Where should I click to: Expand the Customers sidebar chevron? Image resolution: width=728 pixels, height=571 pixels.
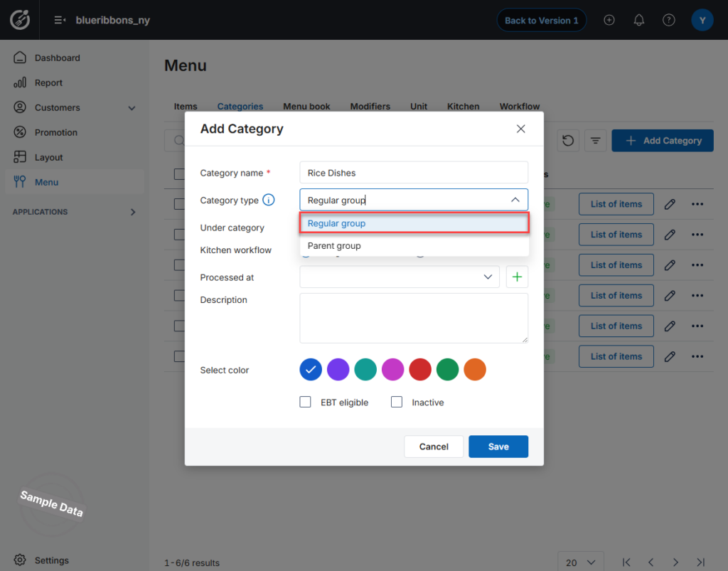coord(132,107)
